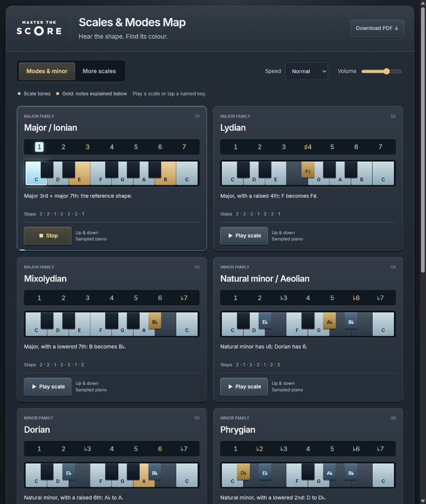
Task: Select gold degree 7 in Major / Ionian row
Action: click(184, 147)
